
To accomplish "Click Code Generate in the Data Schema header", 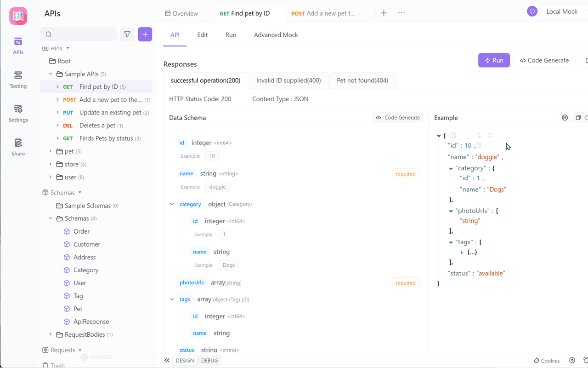I will tap(398, 117).
